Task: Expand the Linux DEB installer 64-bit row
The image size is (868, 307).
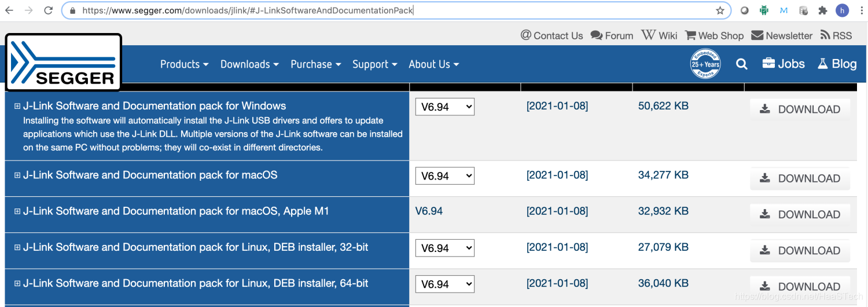Action: [17, 284]
